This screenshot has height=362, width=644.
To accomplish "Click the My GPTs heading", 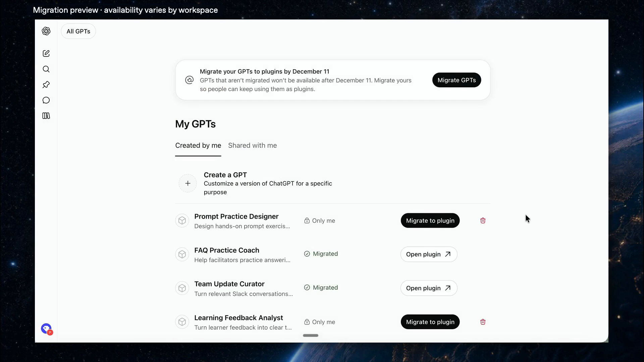I will pos(195,124).
